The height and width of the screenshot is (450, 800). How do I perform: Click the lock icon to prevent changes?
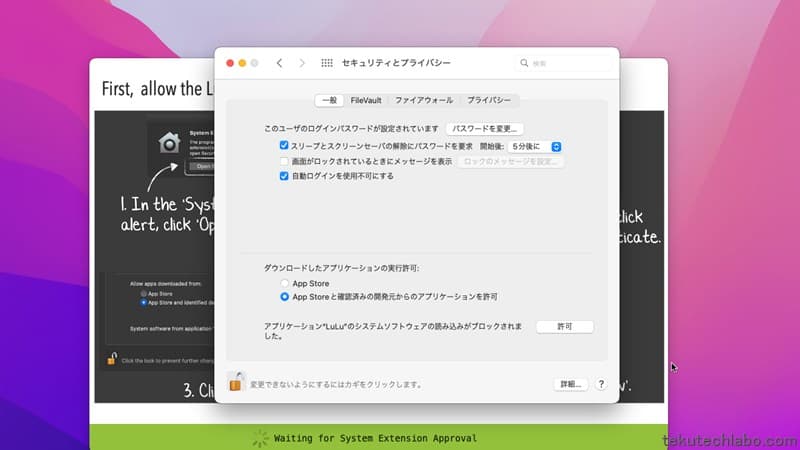pyautogui.click(x=235, y=382)
